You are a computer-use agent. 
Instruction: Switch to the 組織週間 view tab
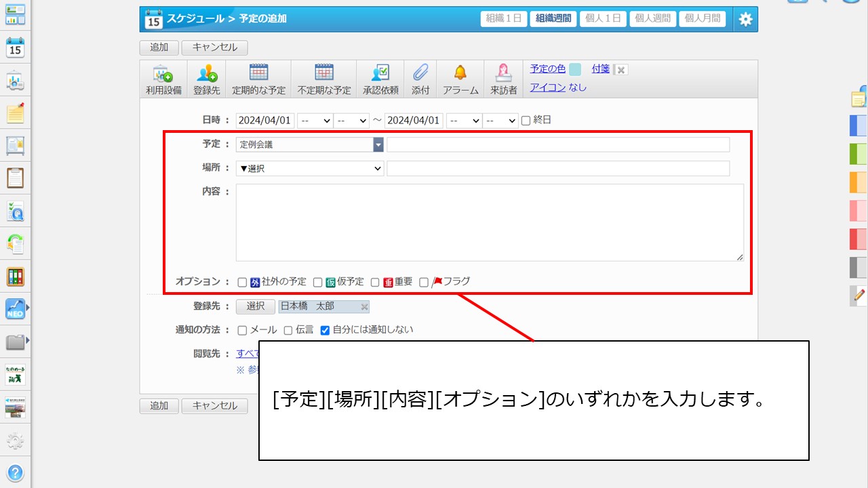pyautogui.click(x=553, y=19)
